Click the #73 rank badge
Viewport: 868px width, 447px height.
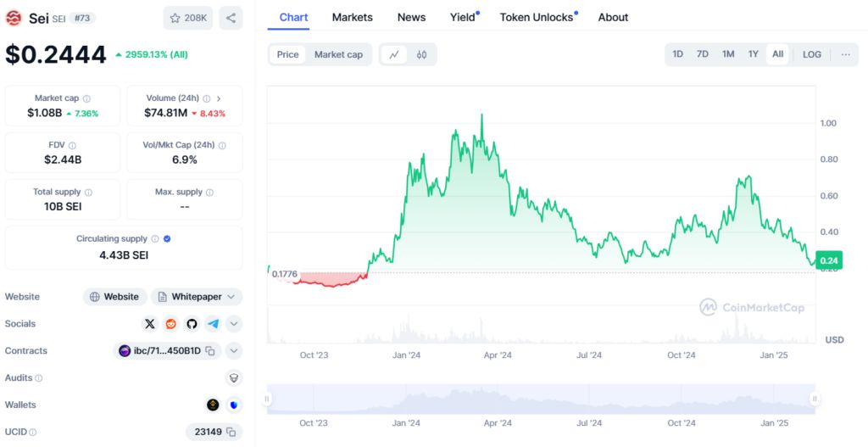[x=82, y=19]
